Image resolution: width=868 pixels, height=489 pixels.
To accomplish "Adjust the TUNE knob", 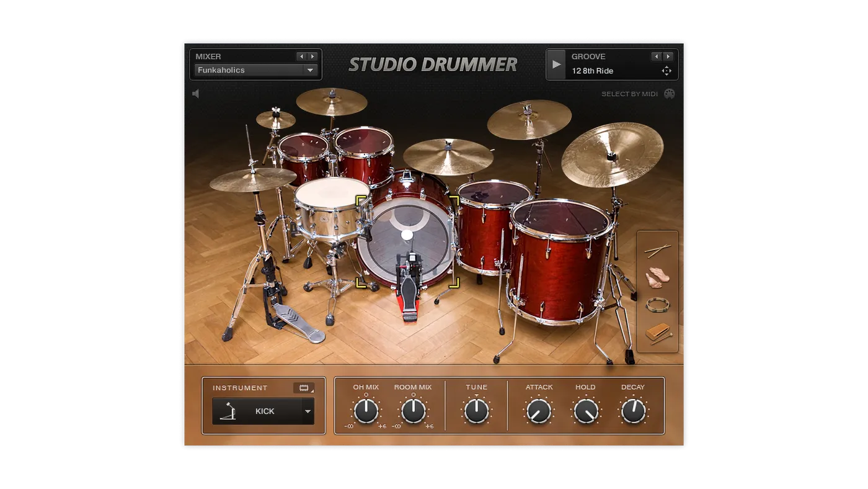I will click(476, 411).
